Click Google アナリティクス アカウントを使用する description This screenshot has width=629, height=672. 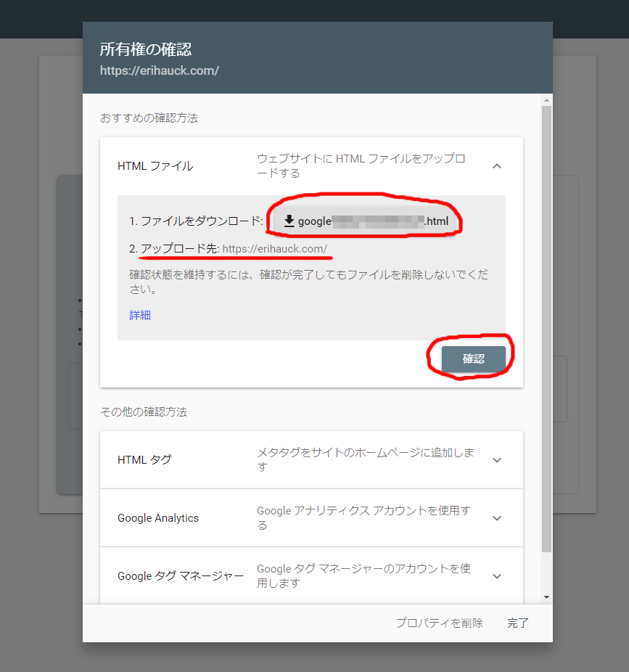(x=363, y=517)
